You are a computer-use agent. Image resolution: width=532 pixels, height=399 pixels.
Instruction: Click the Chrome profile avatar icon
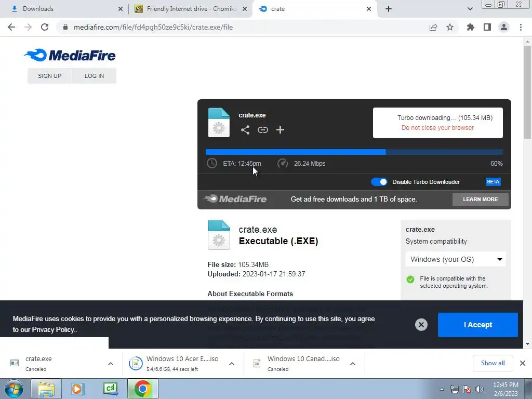(504, 27)
